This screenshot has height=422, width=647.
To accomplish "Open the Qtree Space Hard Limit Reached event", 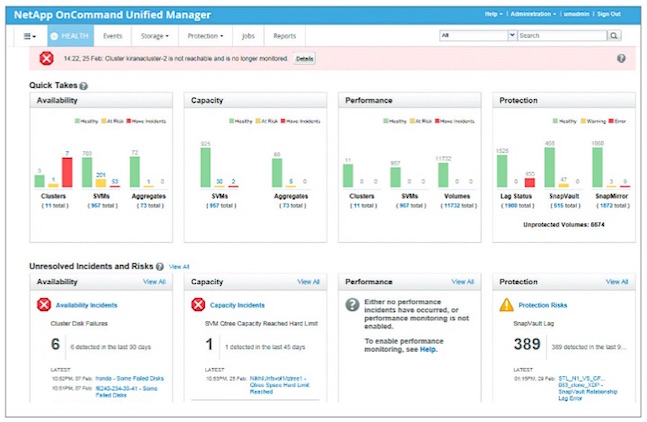I will tap(279, 385).
